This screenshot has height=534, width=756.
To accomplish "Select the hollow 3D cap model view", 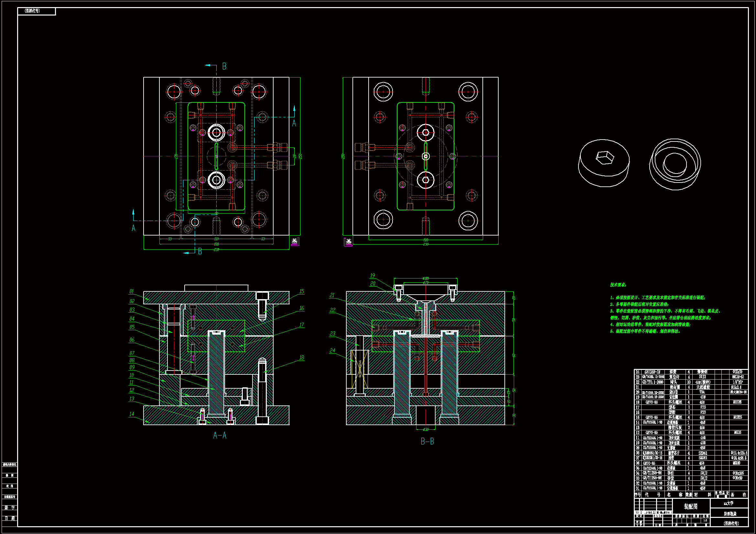I will (x=675, y=164).
